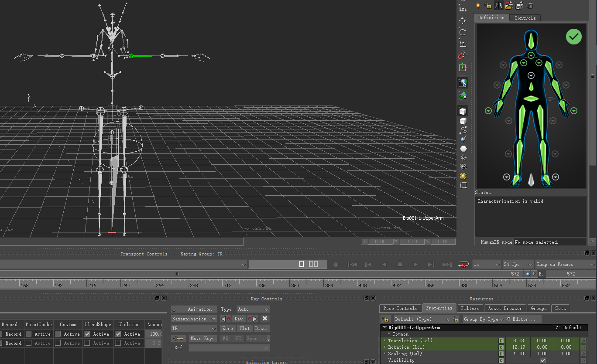
Task: Open a character definition file via folder icon
Action: pyautogui.click(x=509, y=5)
